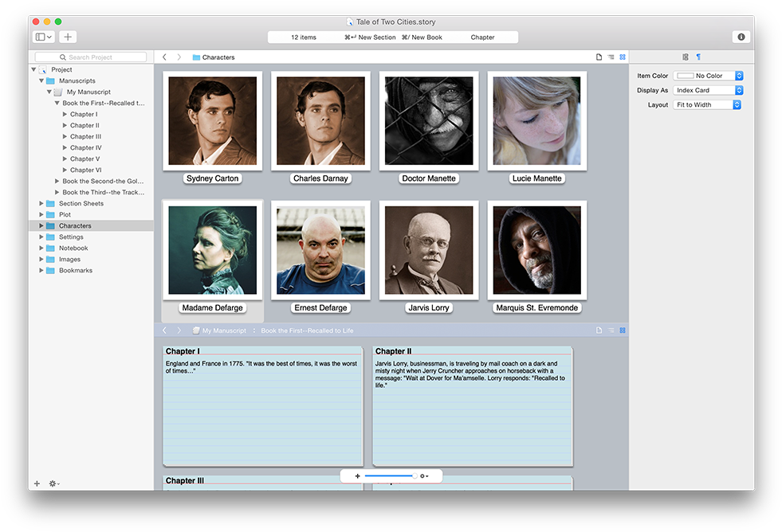Expand the Notebook folder triangle

tap(41, 248)
